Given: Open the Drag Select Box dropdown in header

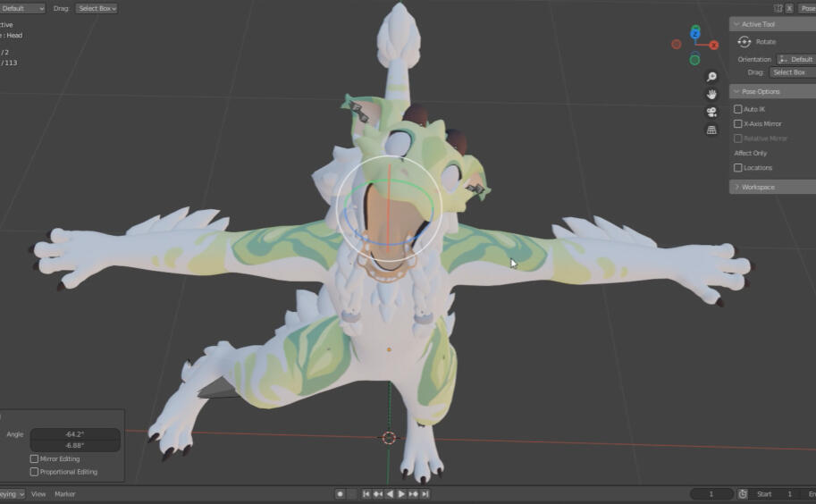Looking at the screenshot, I should click(97, 8).
